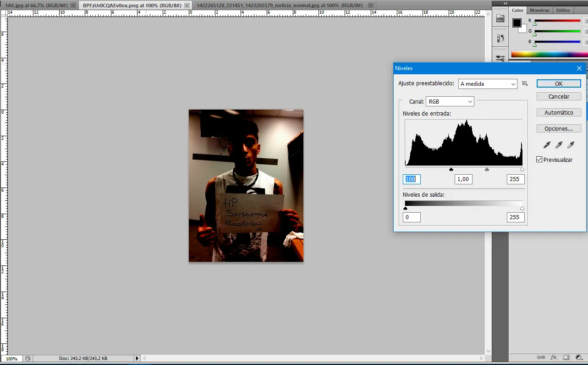Open the Mini Bridge panel icon

point(500,19)
